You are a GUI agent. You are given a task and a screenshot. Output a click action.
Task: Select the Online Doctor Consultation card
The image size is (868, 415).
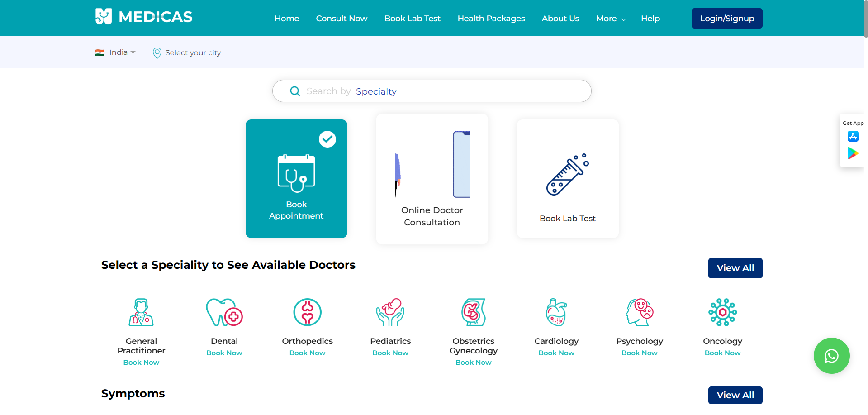(x=432, y=179)
